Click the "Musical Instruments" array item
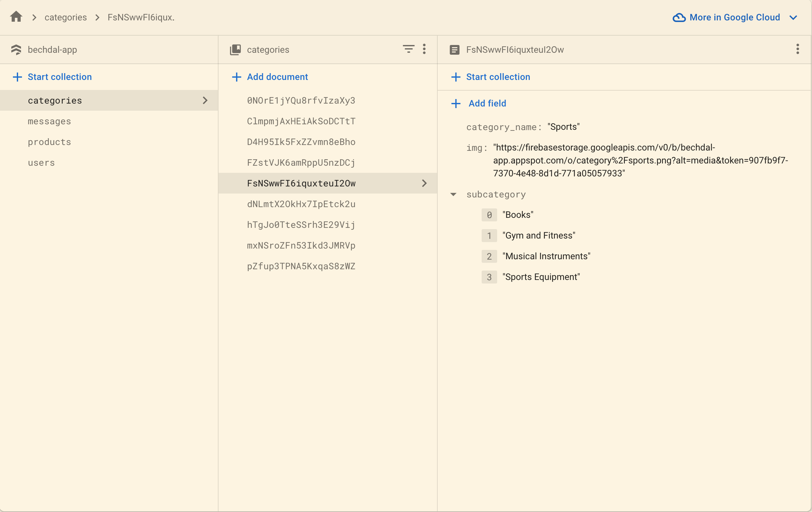812x512 pixels. click(x=546, y=256)
